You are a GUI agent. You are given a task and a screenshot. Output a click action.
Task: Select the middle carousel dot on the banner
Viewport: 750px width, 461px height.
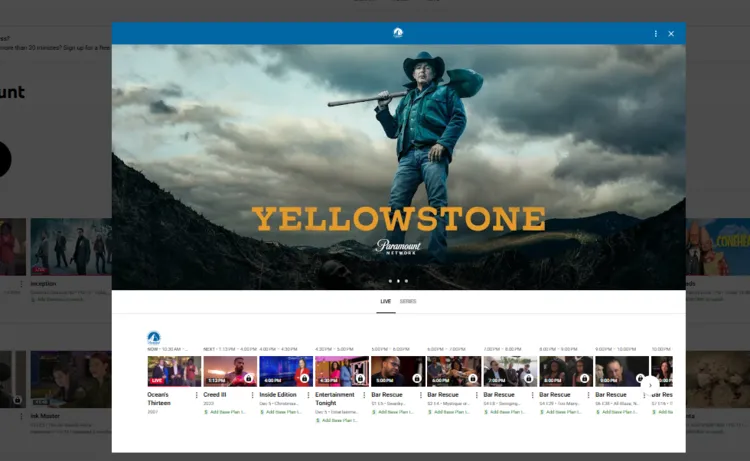[x=398, y=281]
